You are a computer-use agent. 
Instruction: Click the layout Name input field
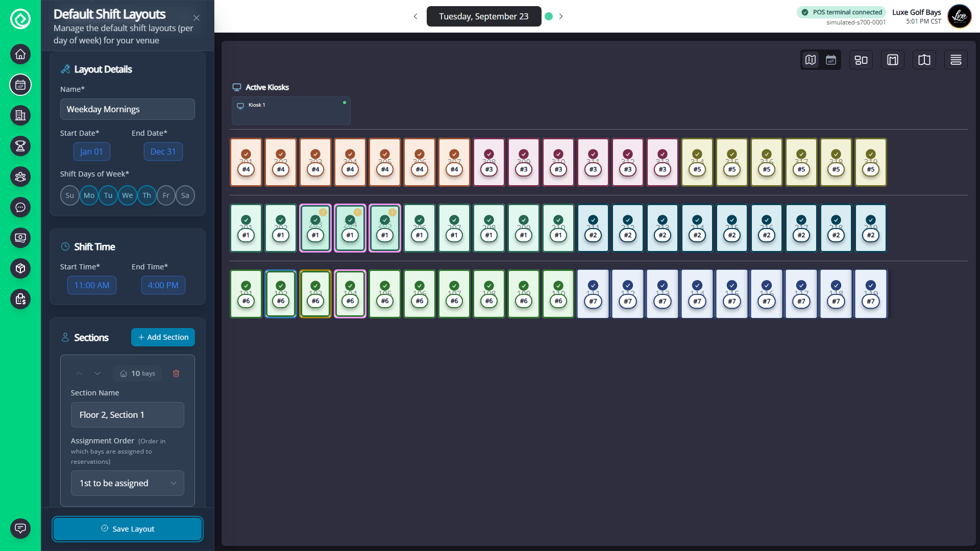(127, 109)
